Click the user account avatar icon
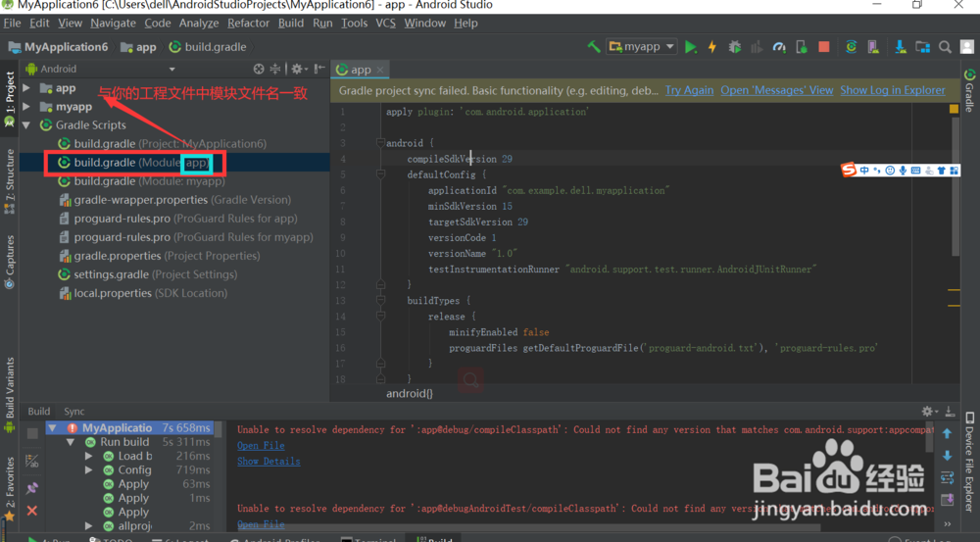Image resolution: width=980 pixels, height=542 pixels. pyautogui.click(x=967, y=47)
